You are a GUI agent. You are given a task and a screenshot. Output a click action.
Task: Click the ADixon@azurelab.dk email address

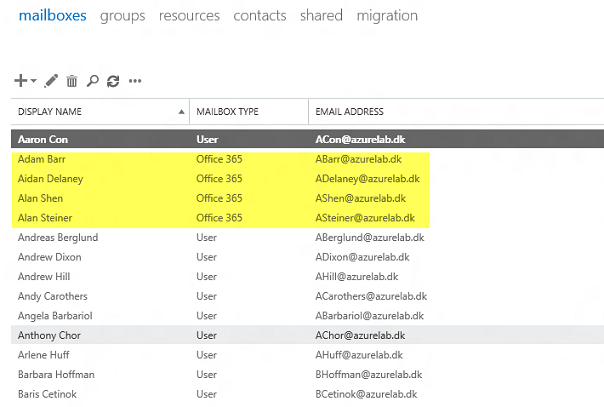362,257
